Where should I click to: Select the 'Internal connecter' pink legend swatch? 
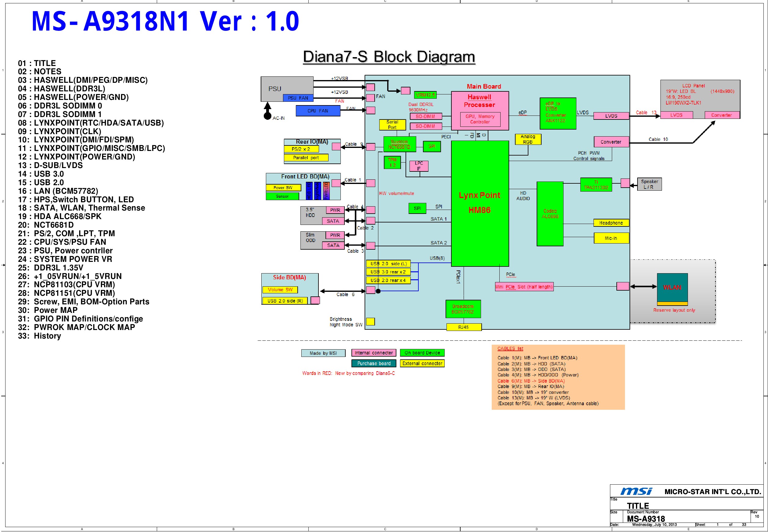point(374,353)
